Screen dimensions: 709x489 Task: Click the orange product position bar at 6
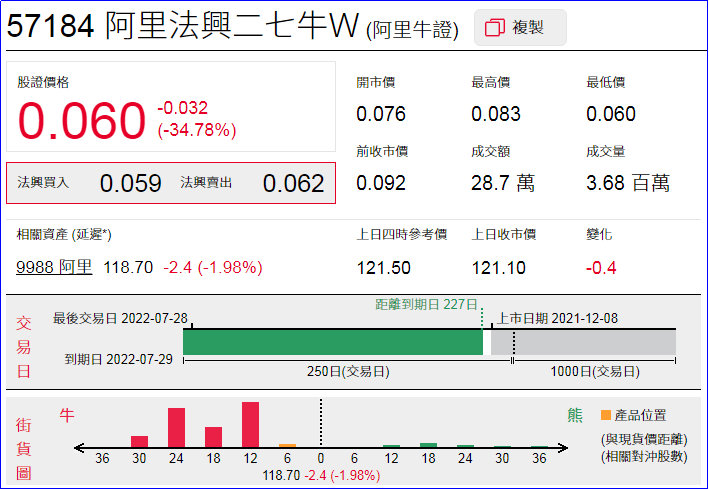287,445
